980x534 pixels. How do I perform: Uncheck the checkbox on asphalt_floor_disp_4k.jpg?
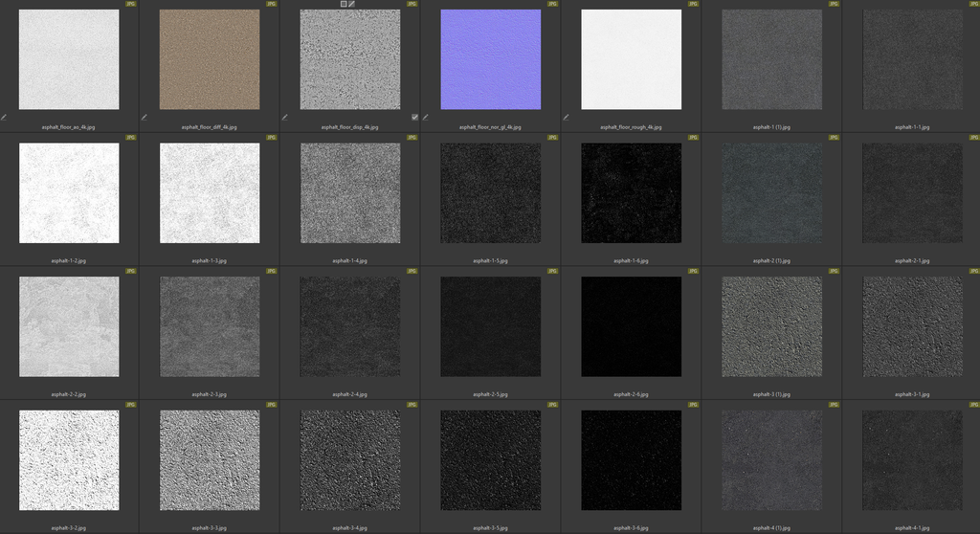click(x=414, y=117)
